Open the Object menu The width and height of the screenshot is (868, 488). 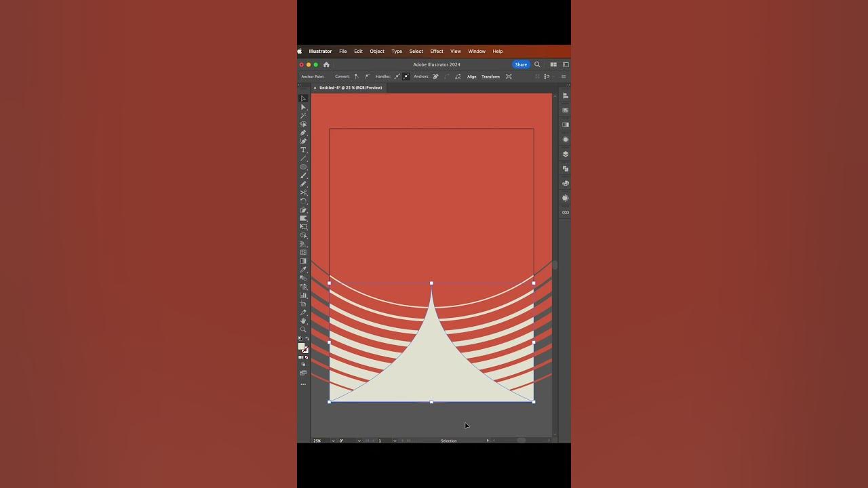coord(377,52)
